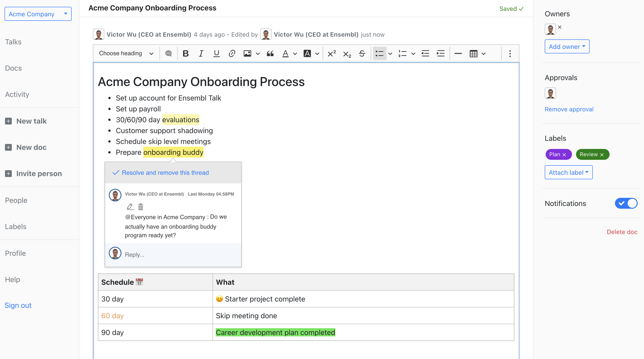Insert a horizontal line
This screenshot has height=359, width=644.
coord(458,53)
